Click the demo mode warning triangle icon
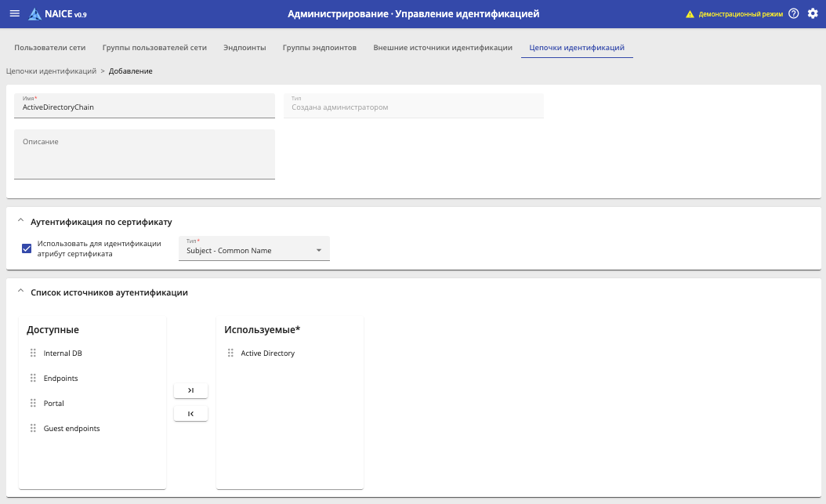 click(690, 14)
